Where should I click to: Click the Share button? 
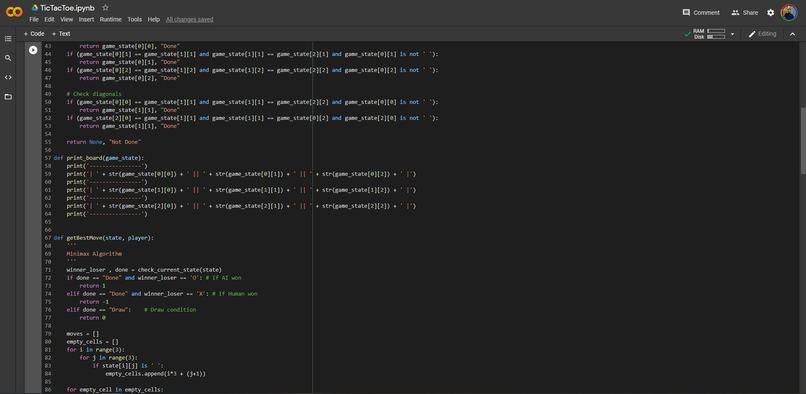(x=745, y=12)
